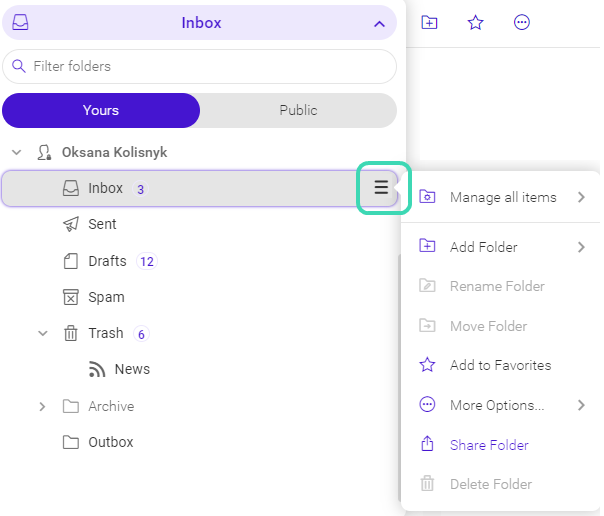The height and width of the screenshot is (516, 604).
Task: Click the Filter folders search field
Action: pyautogui.click(x=200, y=66)
